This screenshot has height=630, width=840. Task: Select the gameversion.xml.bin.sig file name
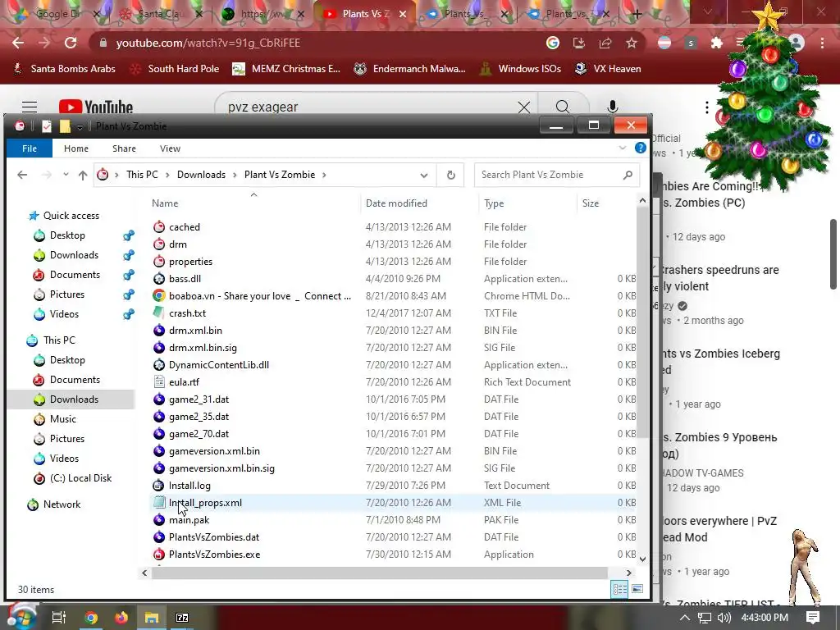pyautogui.click(x=221, y=468)
